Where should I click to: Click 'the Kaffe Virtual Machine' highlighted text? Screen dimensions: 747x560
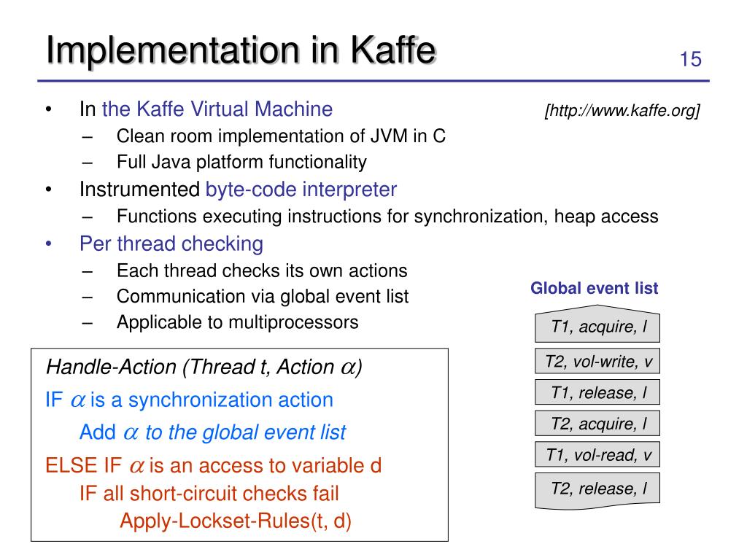(217, 109)
